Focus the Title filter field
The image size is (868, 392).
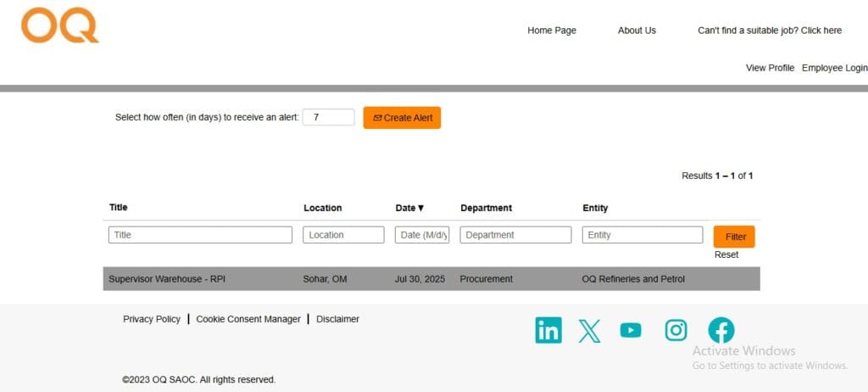click(x=200, y=234)
